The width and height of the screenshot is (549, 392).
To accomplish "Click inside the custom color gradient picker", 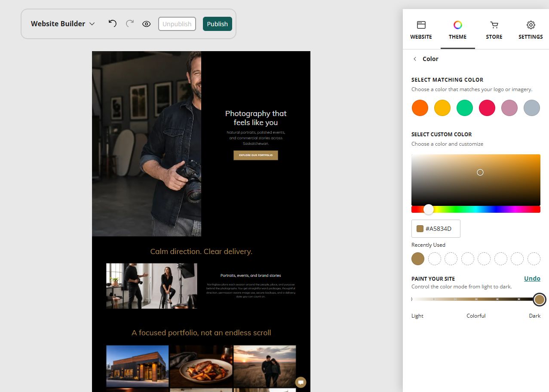I will tap(476, 180).
